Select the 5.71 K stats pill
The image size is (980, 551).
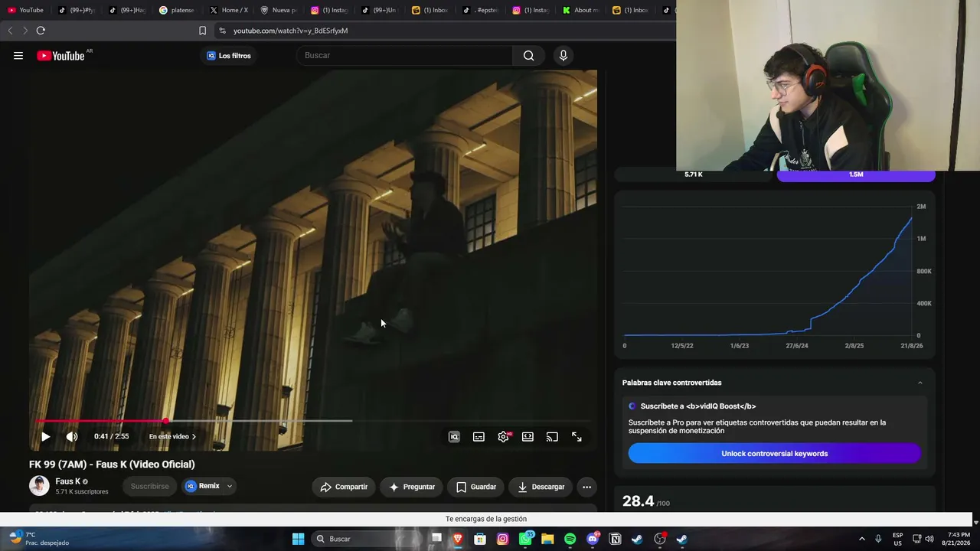click(694, 174)
